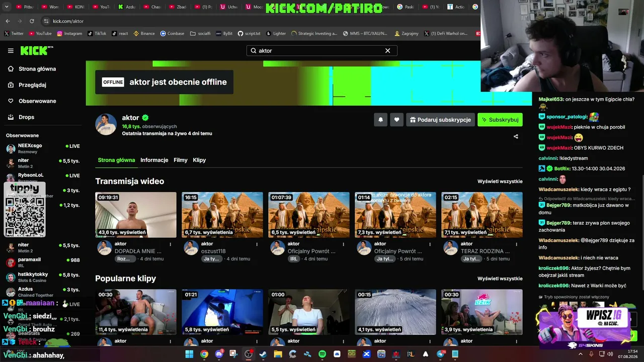The width and height of the screenshot is (644, 362).
Task: Open the script.txt GitHub bookmark
Action: (249, 34)
